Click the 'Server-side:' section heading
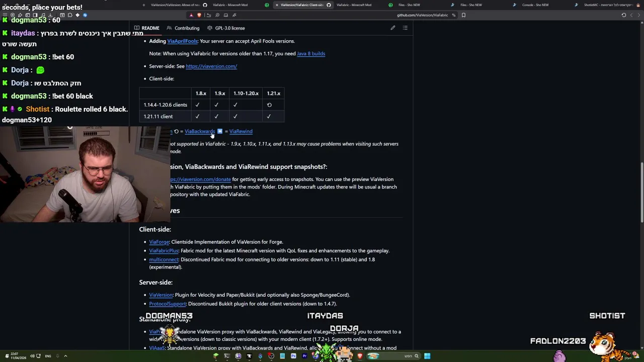 155,283
